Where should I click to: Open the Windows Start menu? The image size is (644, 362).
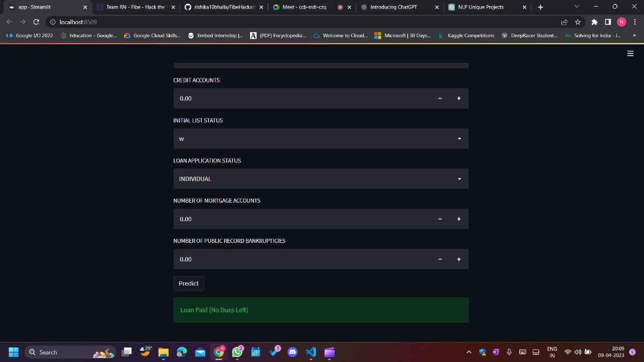tap(14, 352)
